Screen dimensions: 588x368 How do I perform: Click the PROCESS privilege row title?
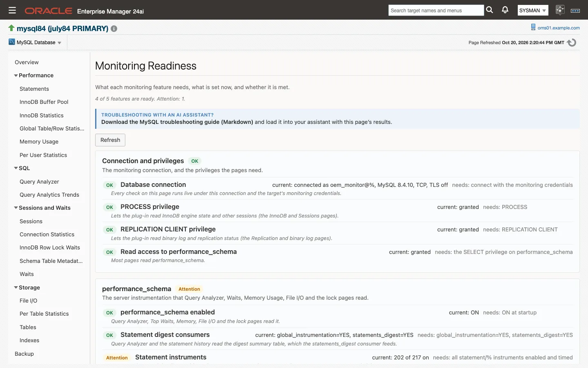(150, 207)
